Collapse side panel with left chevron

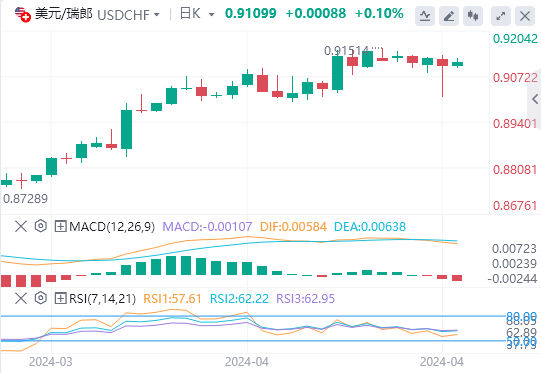[x=535, y=99]
